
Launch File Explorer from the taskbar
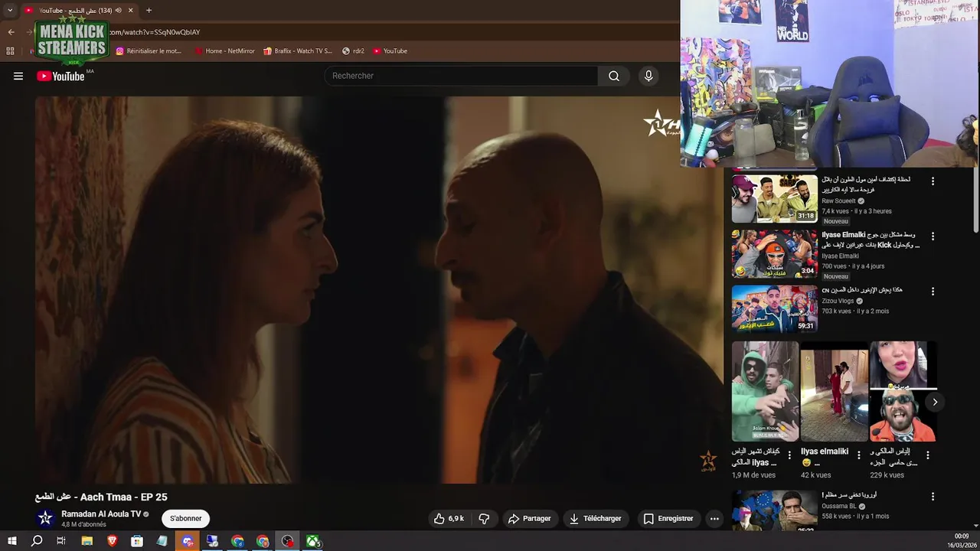click(x=87, y=541)
